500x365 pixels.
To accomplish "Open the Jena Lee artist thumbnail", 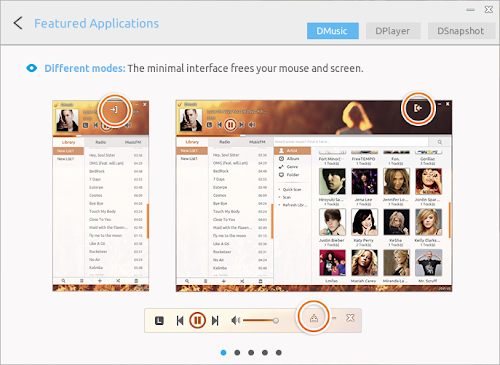I will click(x=364, y=182).
